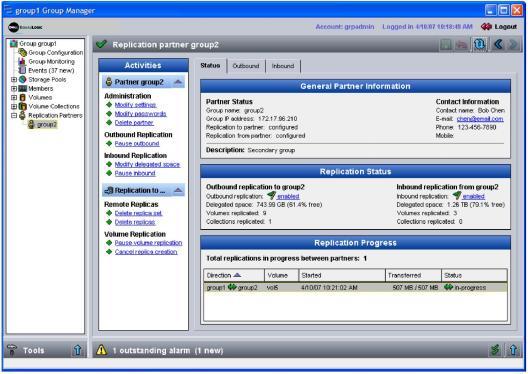Screen dimensions: 528x374
Task: Click the Tools wrench icon
Action: pos(12,350)
